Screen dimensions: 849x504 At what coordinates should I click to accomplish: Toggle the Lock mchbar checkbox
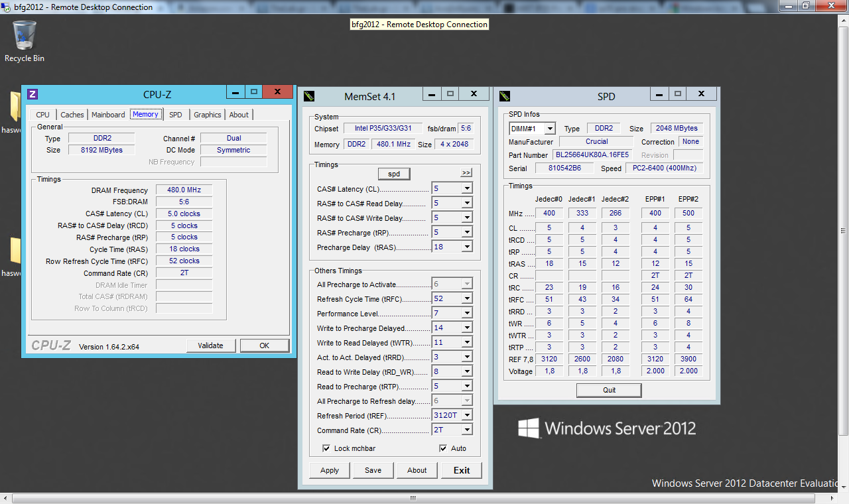click(x=326, y=448)
